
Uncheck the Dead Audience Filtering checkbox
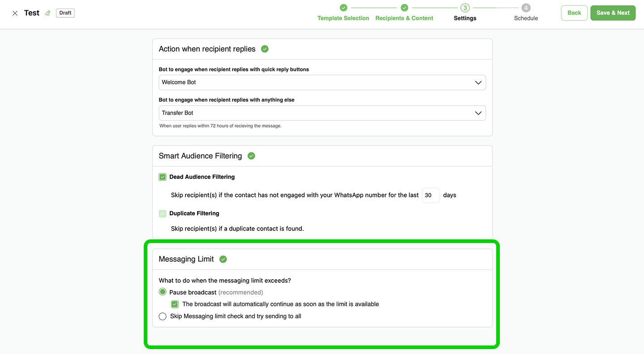point(163,177)
